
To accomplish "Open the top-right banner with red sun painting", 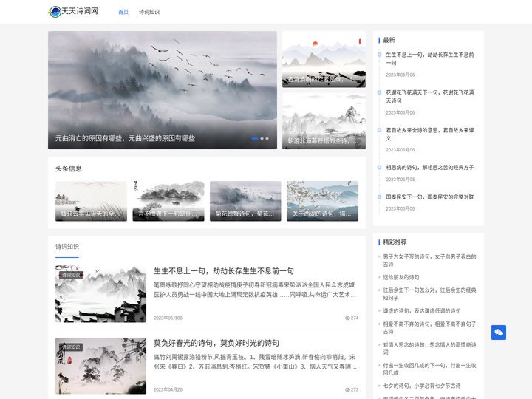I will [x=324, y=59].
